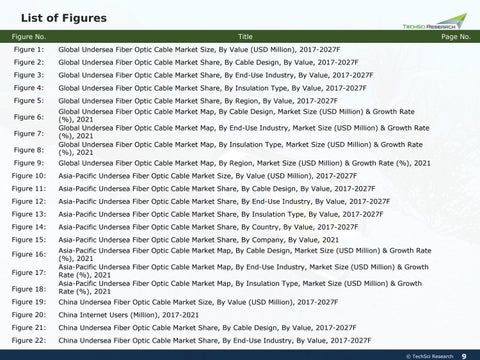This screenshot has height=360, width=480.
Task: Select the 'Title' column header
Action: click(245, 37)
